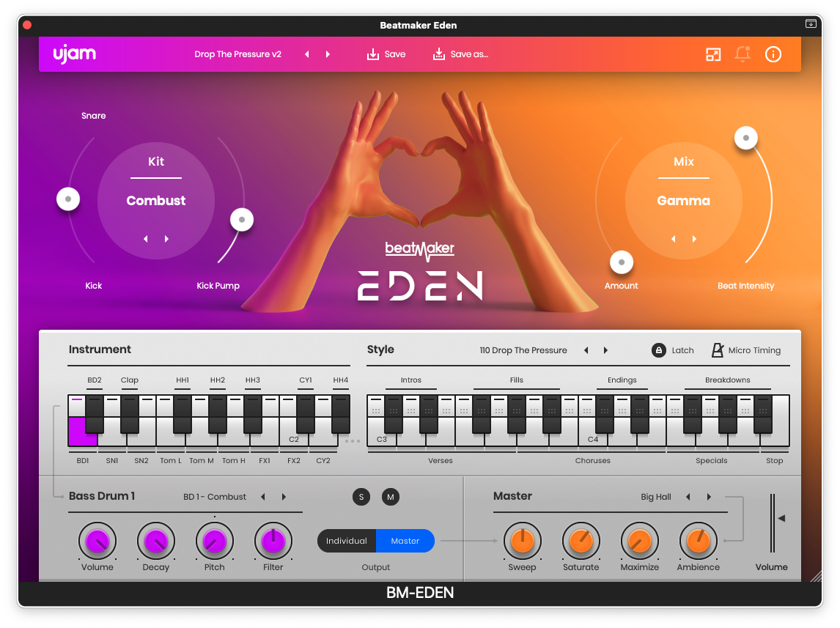This screenshot has height=628, width=840.
Task: Select previous preset before Drop The Pressure v2
Action: [307, 54]
